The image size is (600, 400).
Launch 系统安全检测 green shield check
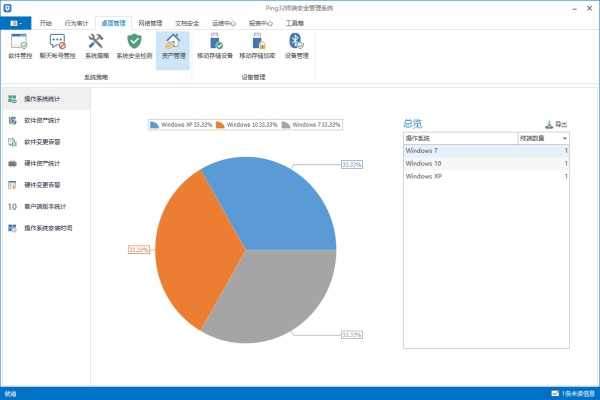pyautogui.click(x=134, y=47)
